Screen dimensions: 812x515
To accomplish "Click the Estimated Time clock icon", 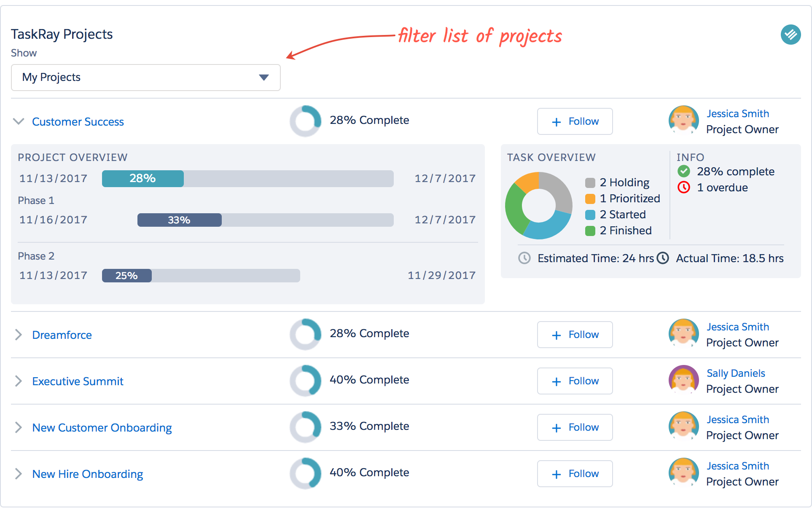I will click(x=524, y=258).
